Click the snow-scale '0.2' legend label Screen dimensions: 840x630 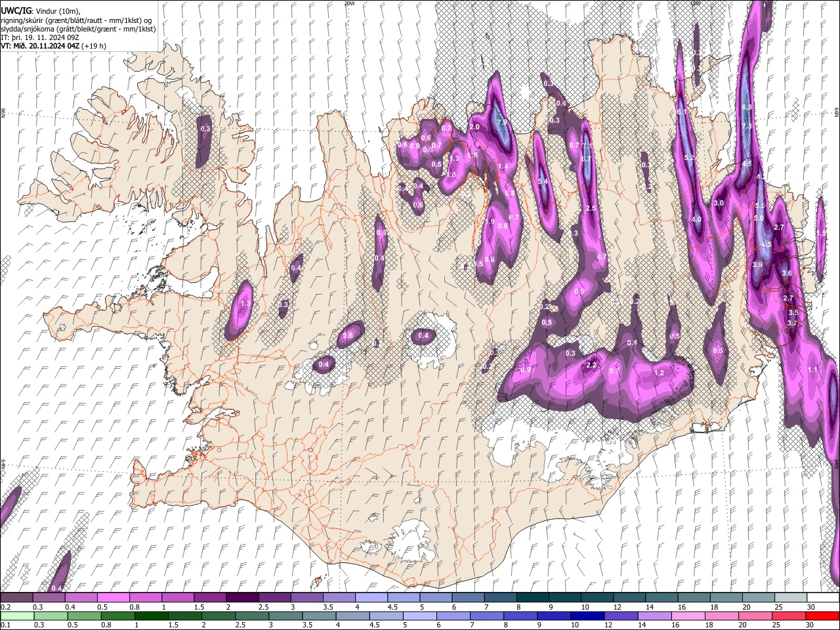click(5, 608)
